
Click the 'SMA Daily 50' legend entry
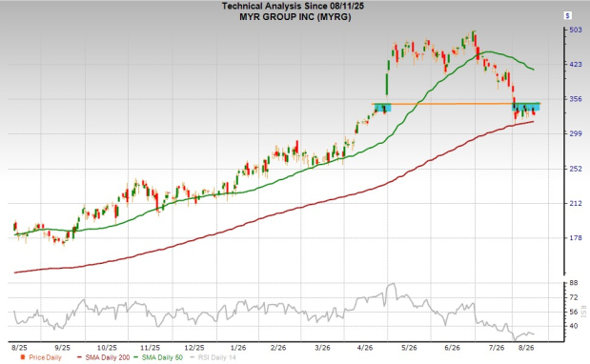158,357
